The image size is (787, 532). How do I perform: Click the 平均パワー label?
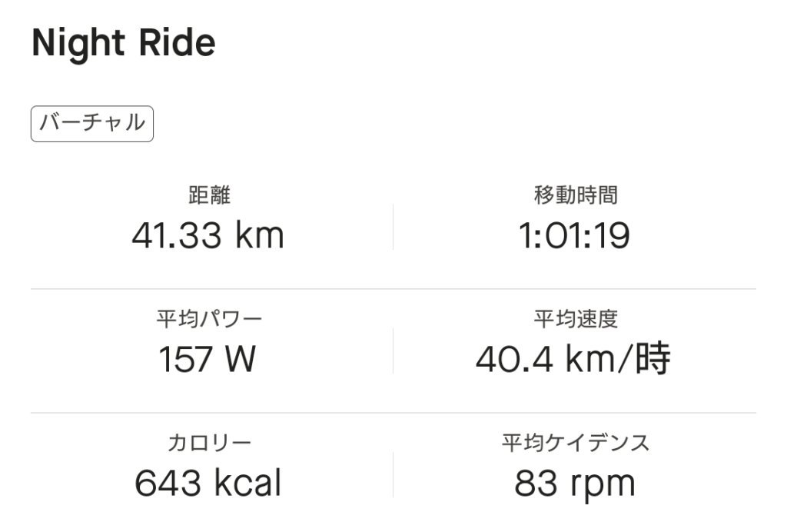pos(209,318)
